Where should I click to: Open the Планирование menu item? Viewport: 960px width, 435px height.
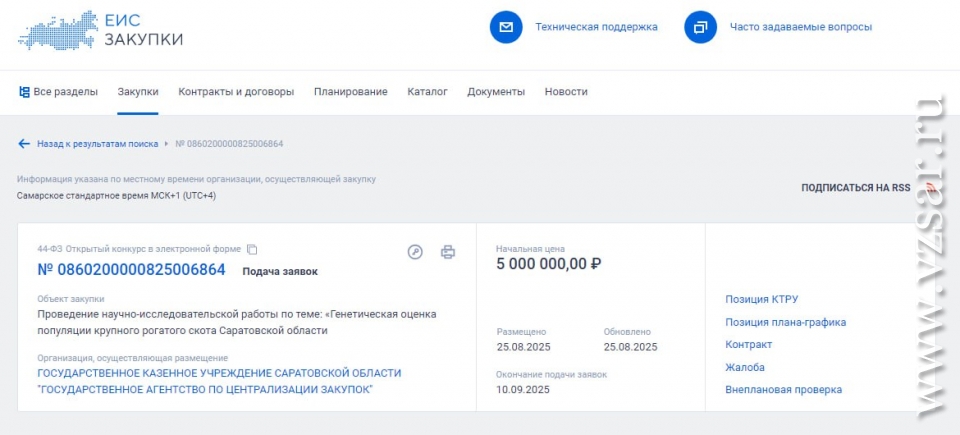(351, 92)
